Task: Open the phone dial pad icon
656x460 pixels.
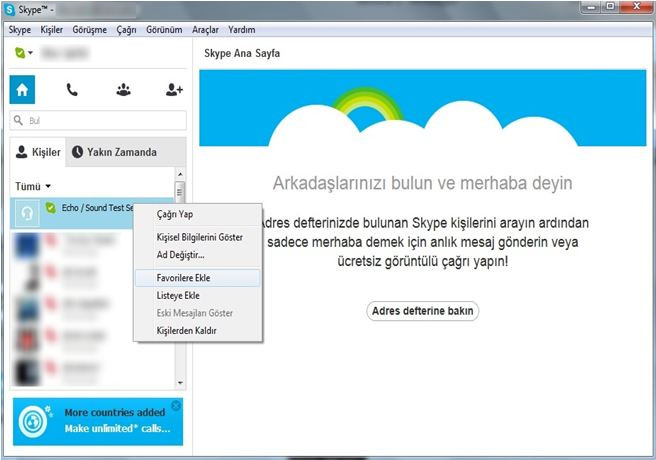Action: coord(72,89)
